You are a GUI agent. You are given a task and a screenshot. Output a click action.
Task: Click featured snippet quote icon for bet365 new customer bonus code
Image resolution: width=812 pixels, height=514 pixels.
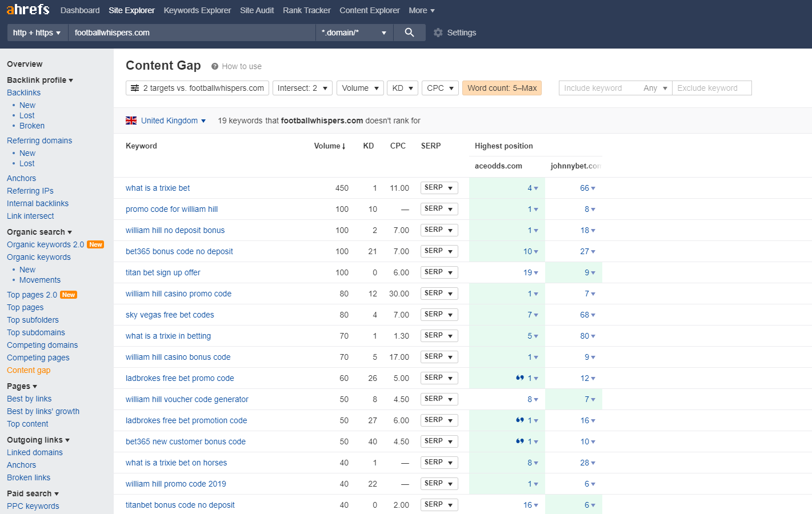tap(520, 441)
